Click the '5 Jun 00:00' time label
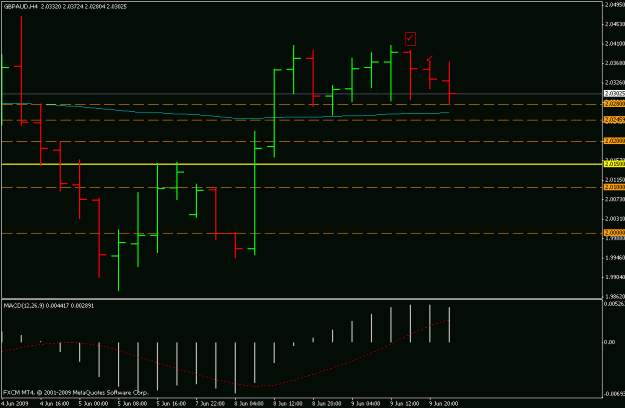The image size is (625, 408). 93,403
